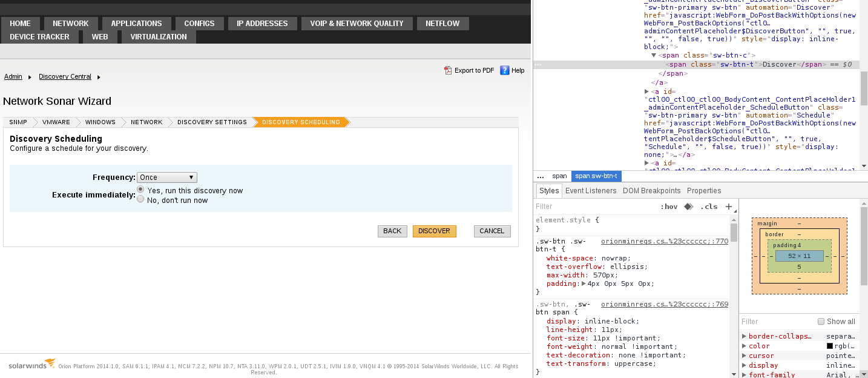Switch to the DOM Breakpoints tab

click(652, 191)
